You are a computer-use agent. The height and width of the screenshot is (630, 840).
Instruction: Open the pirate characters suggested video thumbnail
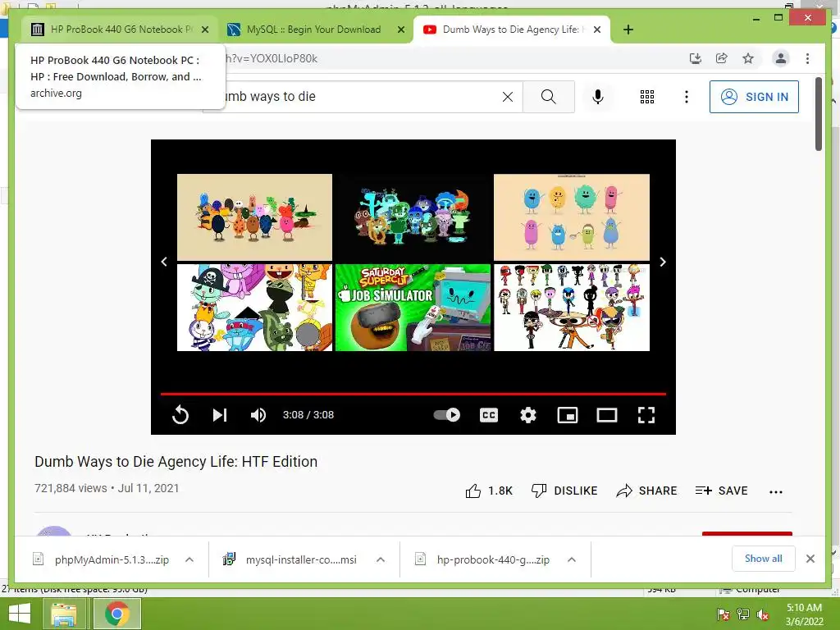point(254,308)
